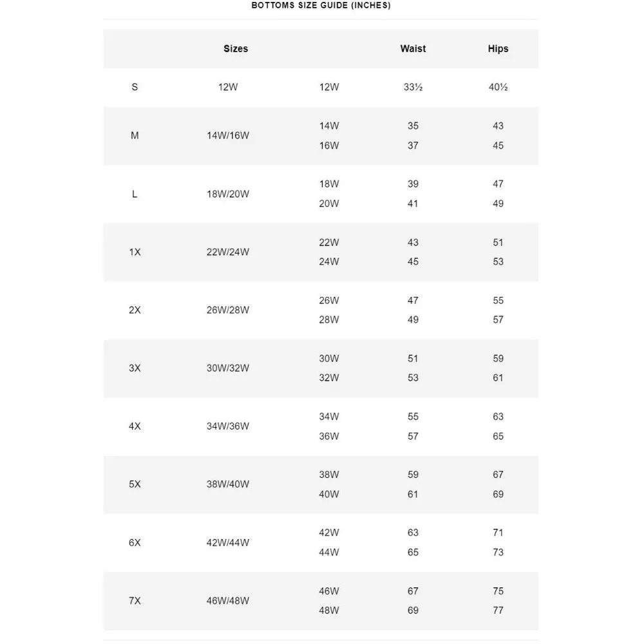Click the 77 hips measurement
Image resolution: width=644 pixels, height=644 pixels.
[x=498, y=611]
